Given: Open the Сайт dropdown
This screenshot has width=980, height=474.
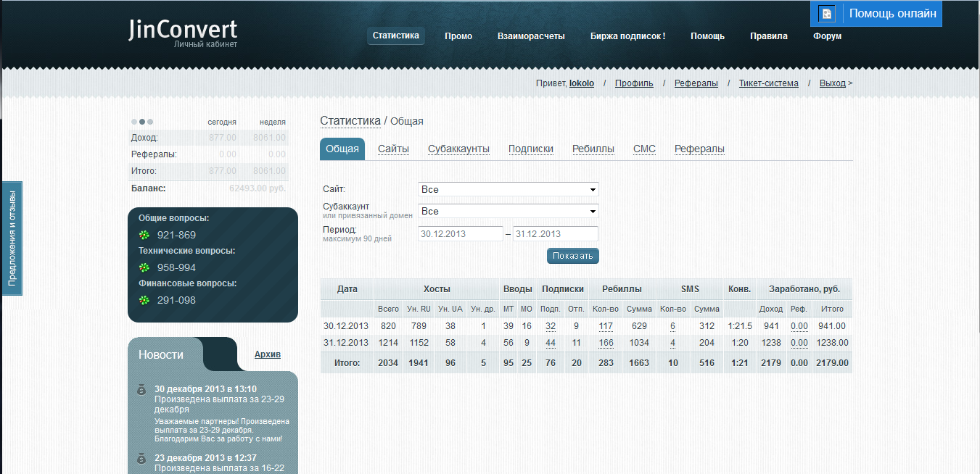Looking at the screenshot, I should (x=508, y=189).
